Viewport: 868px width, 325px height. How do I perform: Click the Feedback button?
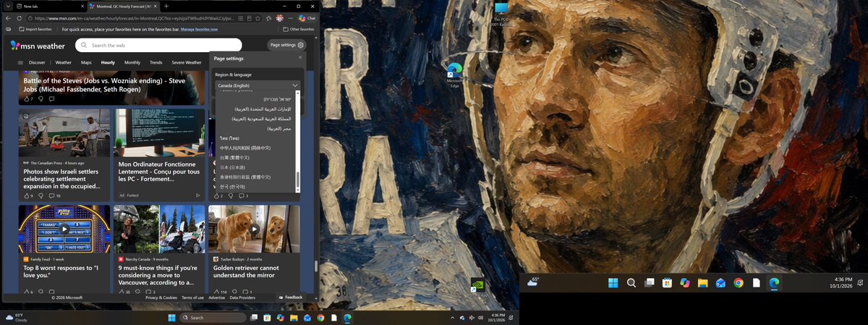[291, 297]
